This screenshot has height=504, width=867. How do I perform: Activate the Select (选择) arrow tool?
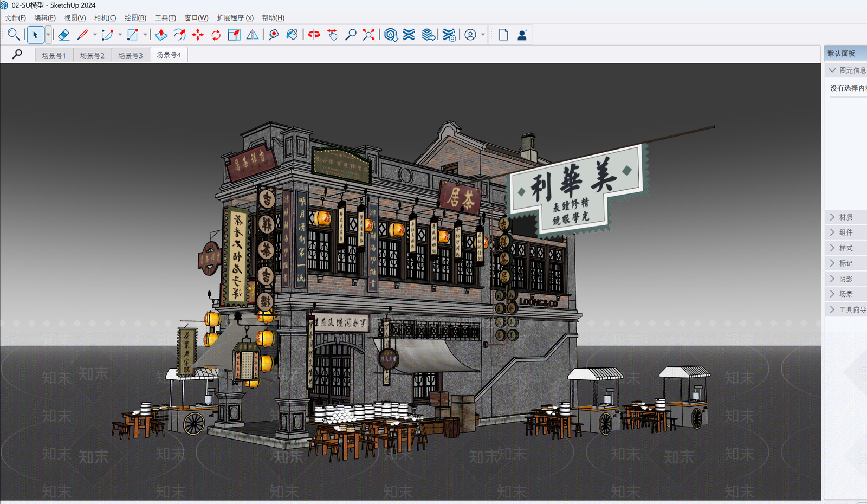(x=36, y=34)
